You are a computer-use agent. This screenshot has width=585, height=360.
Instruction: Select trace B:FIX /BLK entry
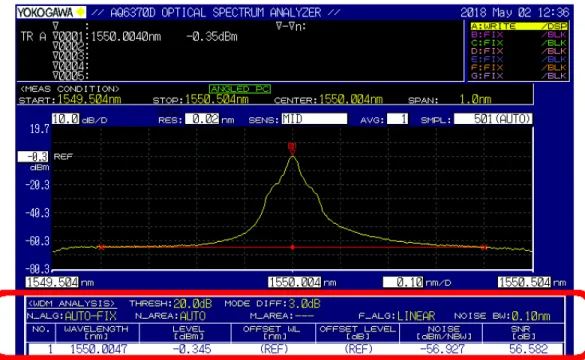(519, 35)
